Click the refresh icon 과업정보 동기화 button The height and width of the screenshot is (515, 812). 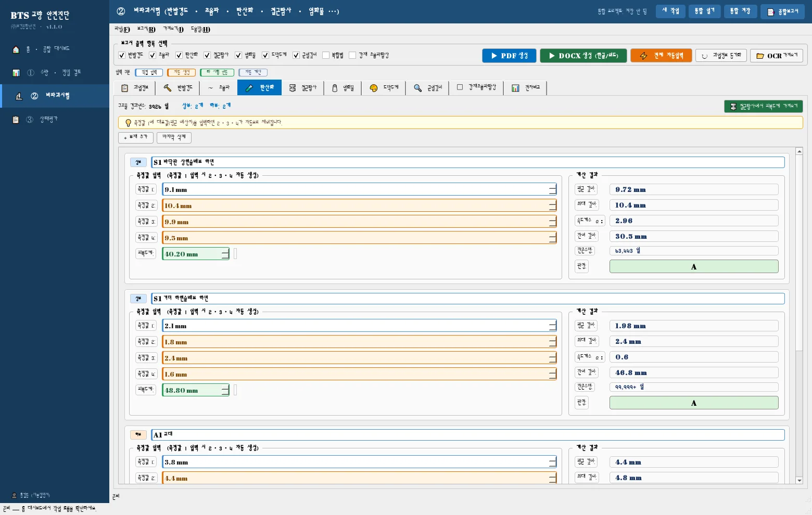721,56
